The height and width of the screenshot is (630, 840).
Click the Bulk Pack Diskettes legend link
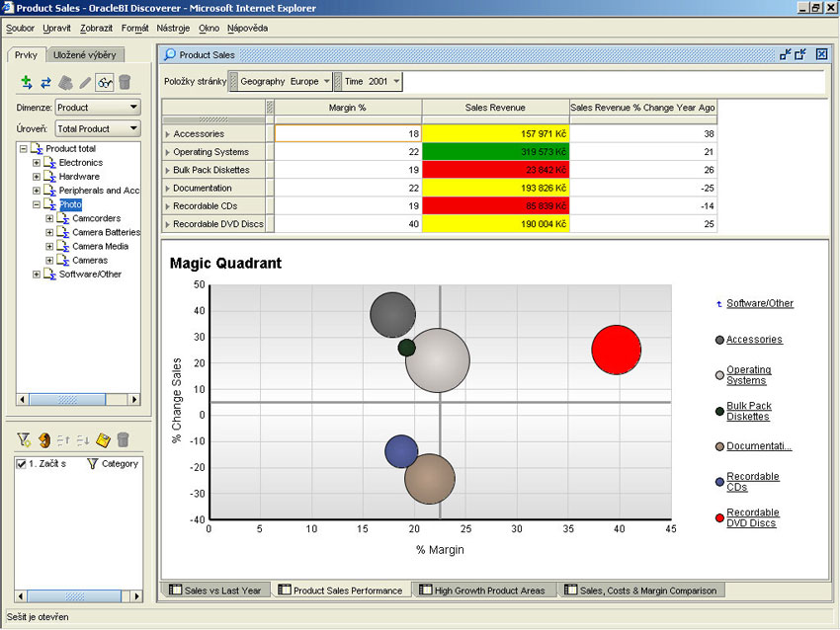tap(749, 411)
